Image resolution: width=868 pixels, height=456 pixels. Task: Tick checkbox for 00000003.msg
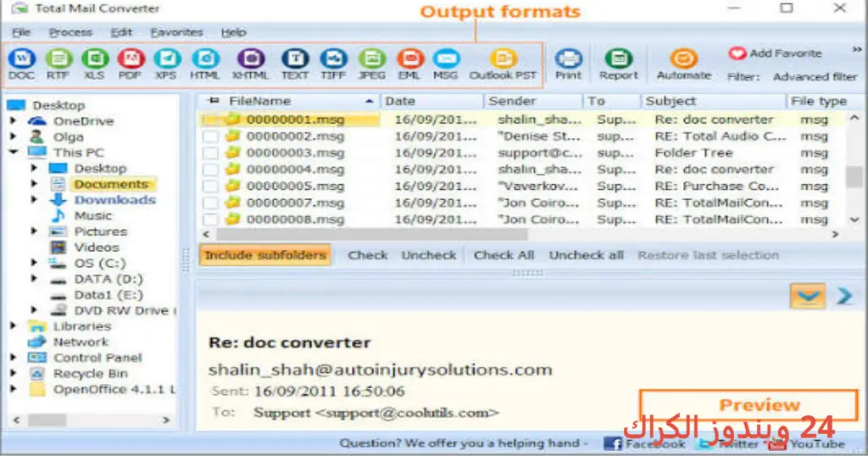tap(210, 153)
